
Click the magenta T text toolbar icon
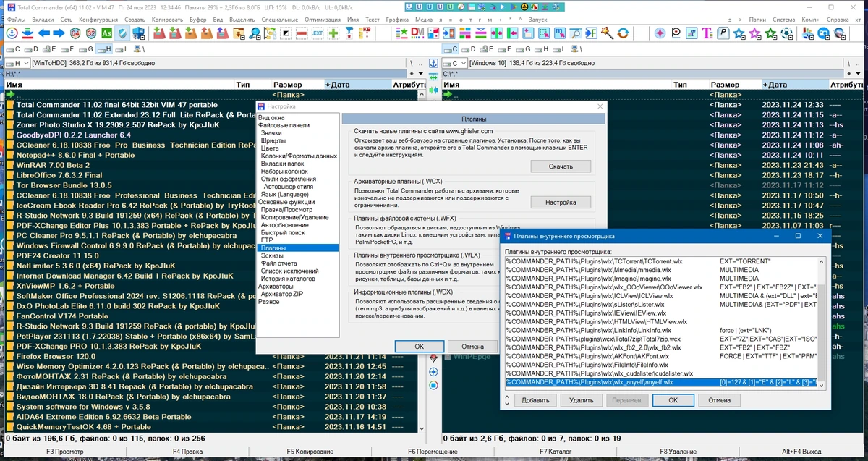(707, 33)
